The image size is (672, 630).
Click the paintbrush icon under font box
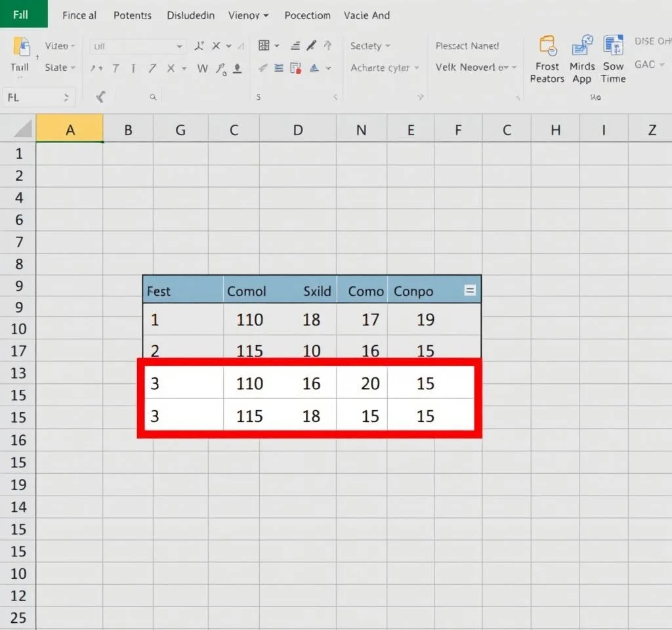pyautogui.click(x=100, y=97)
